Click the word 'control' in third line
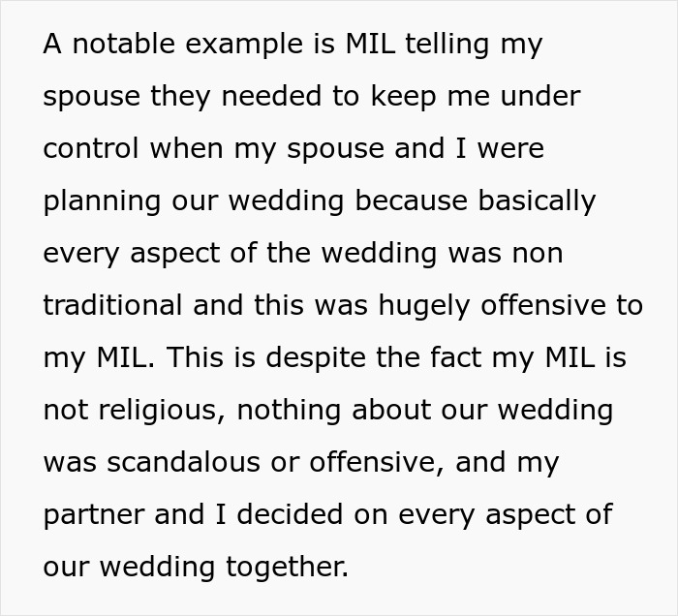The width and height of the screenshot is (678, 616). pos(91,148)
